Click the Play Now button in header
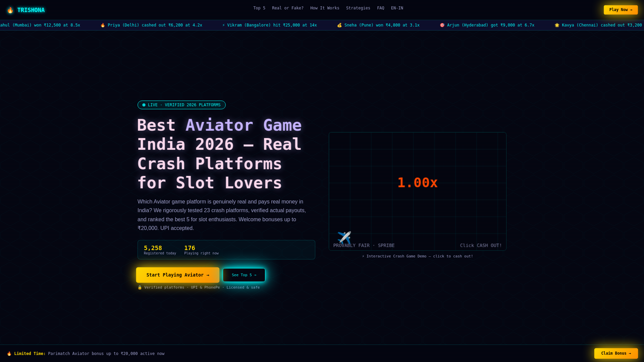644x362 pixels. pyautogui.click(x=621, y=10)
